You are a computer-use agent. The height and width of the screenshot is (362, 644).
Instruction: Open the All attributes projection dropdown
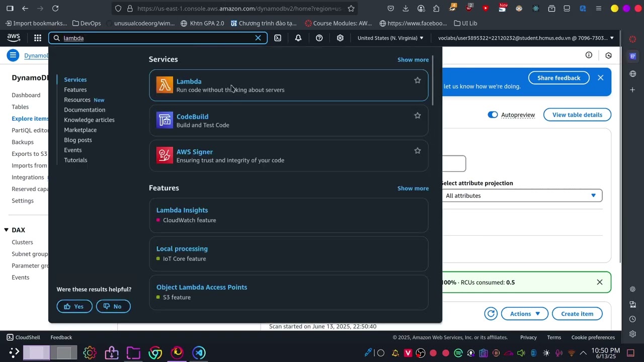(521, 196)
